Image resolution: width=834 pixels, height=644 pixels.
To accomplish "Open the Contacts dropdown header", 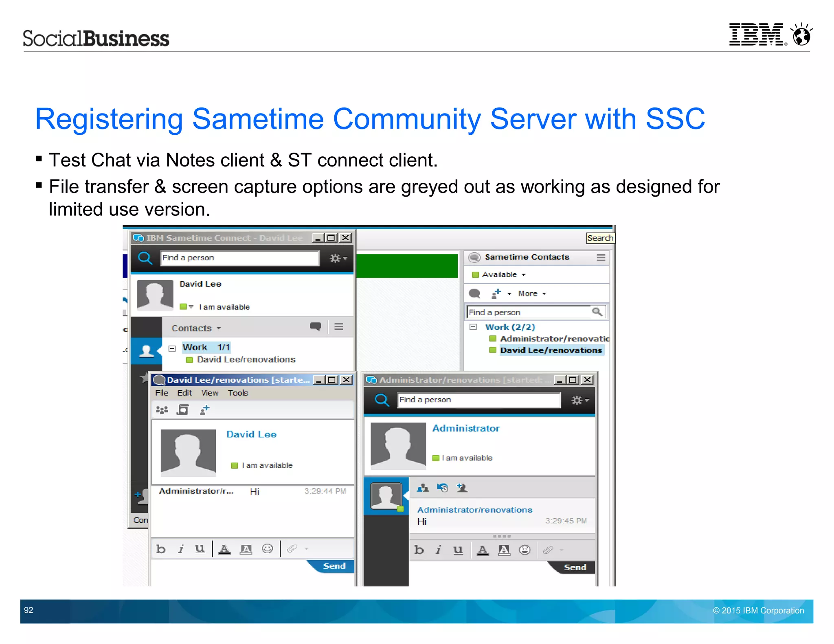I will (196, 328).
